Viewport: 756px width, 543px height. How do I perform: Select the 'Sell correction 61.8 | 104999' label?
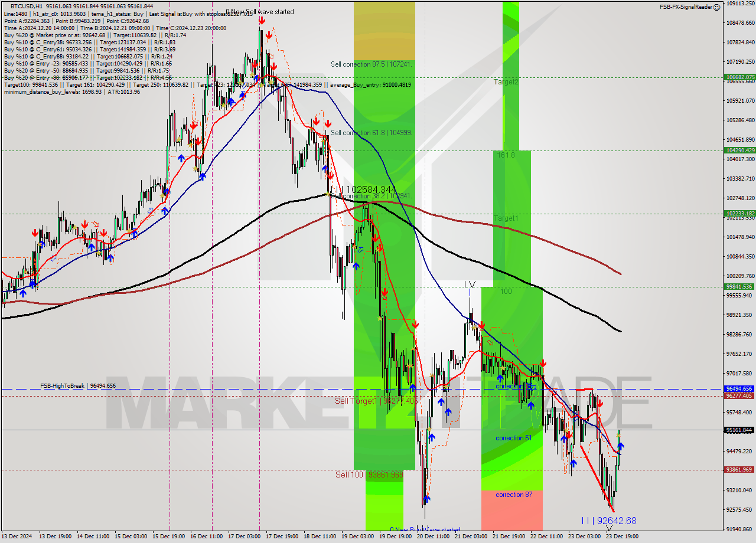coord(372,133)
